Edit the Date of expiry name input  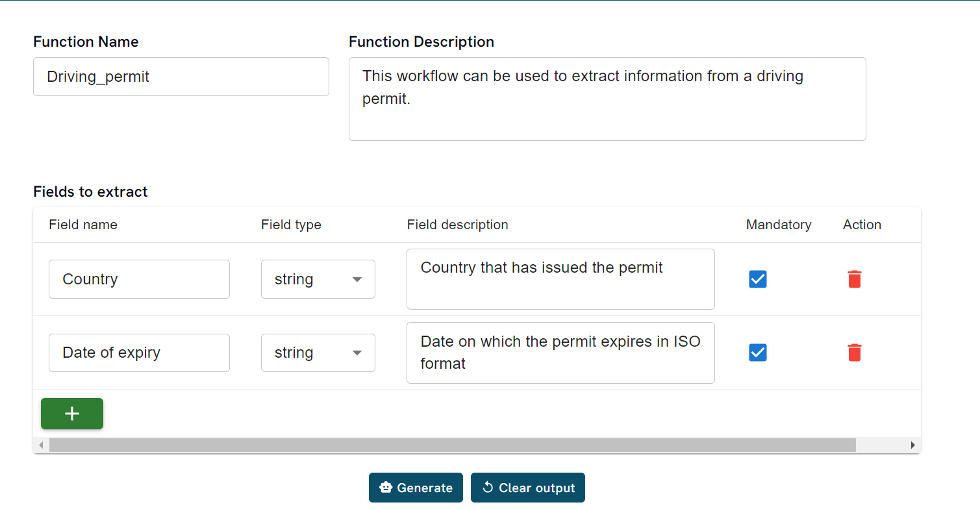[139, 353]
